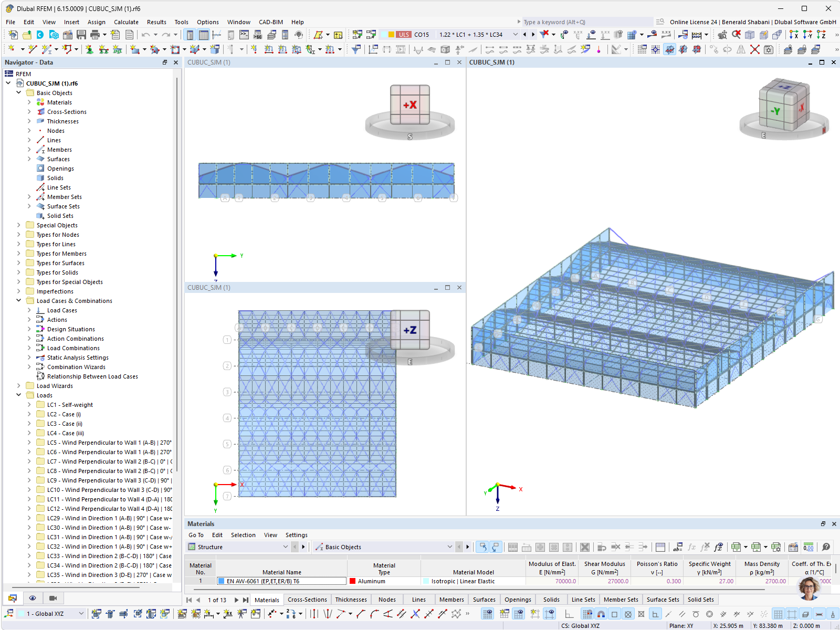The width and height of the screenshot is (840, 630).
Task: Click the +X view cube in top-left viewport
Action: click(409, 104)
